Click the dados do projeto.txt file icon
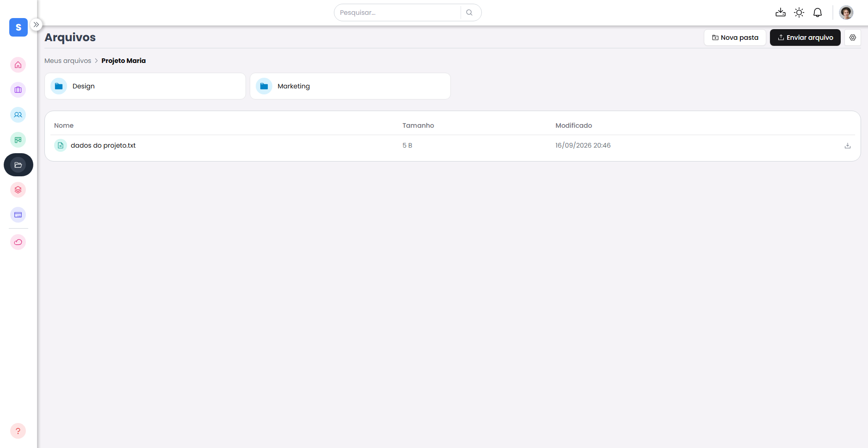This screenshot has height=448, width=868. (x=61, y=145)
